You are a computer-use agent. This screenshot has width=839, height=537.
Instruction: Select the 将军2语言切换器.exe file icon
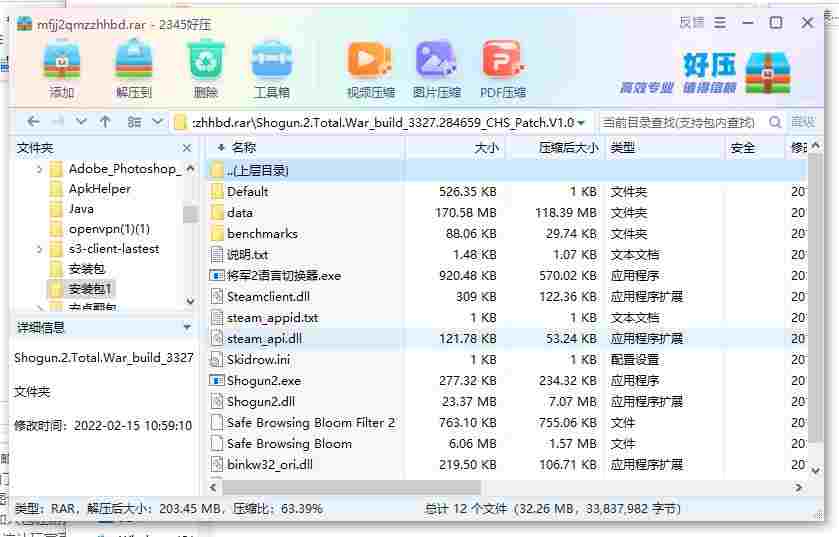[x=217, y=275]
